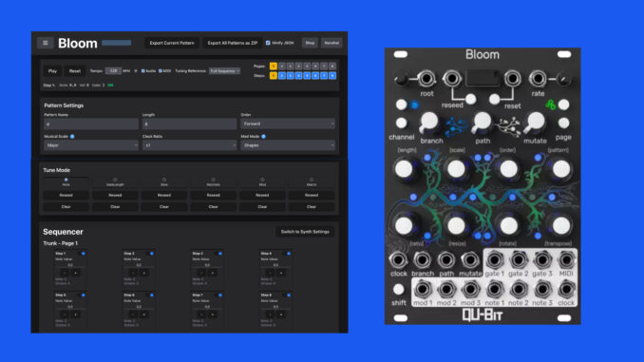644x362 pixels.
Task: Increase Step 1 note value with plus
Action: (76, 273)
